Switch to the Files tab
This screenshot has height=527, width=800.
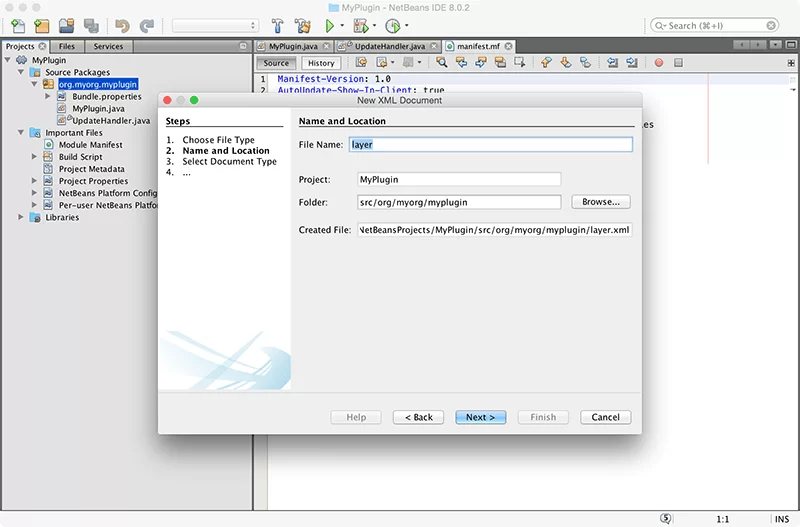[66, 46]
